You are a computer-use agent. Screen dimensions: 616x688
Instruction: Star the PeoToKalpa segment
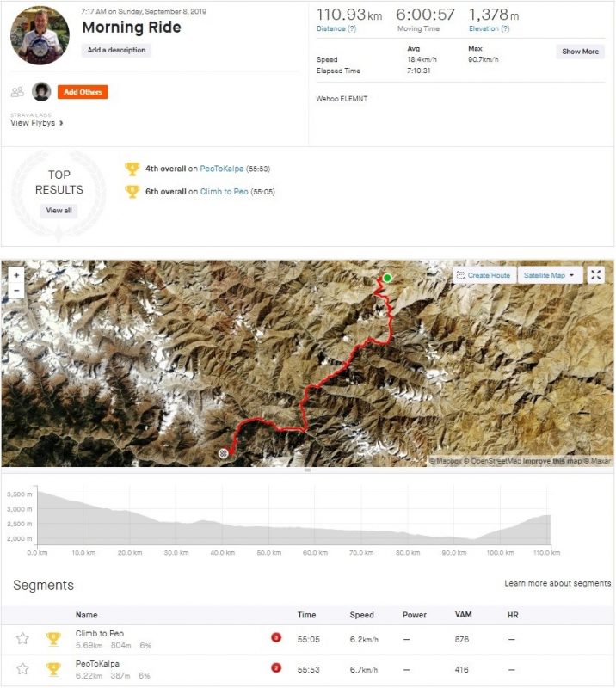[23, 668]
